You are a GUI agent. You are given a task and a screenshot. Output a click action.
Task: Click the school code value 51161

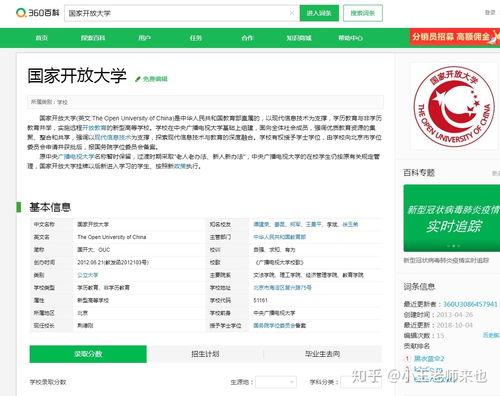(x=260, y=300)
